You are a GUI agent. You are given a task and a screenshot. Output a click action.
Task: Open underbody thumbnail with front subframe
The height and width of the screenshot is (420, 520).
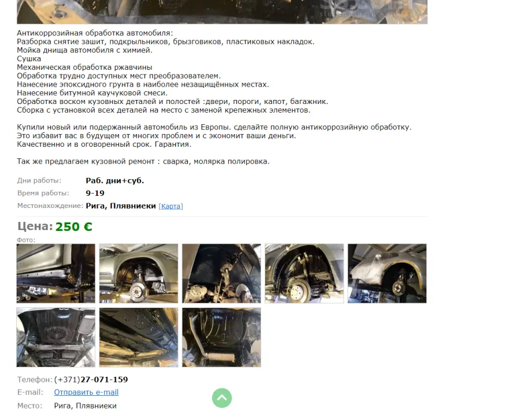click(x=55, y=337)
